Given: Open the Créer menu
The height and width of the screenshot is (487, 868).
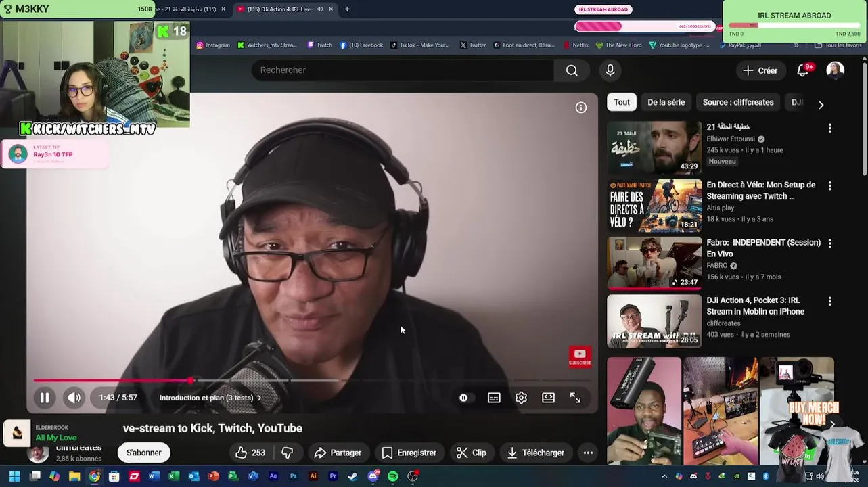Looking at the screenshot, I should [x=760, y=70].
